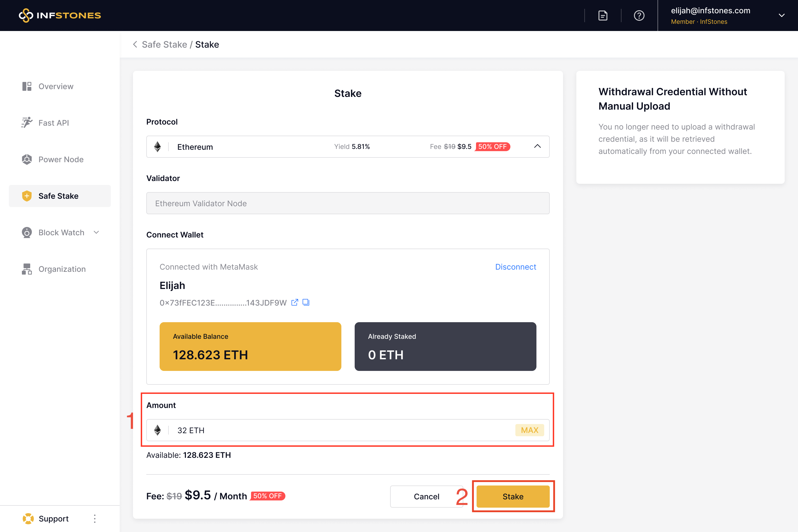Click the Support lifebuoy icon
Screen dimensions: 798x532
(28, 518)
